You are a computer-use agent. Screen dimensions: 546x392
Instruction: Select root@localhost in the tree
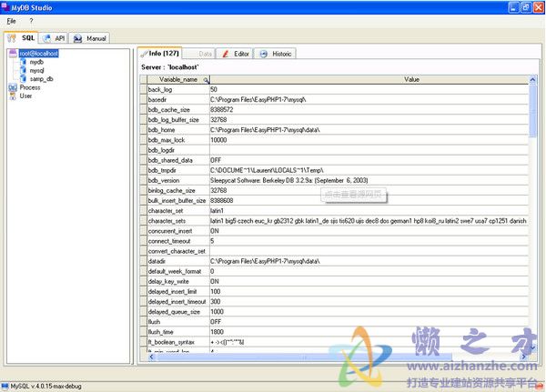(x=38, y=54)
